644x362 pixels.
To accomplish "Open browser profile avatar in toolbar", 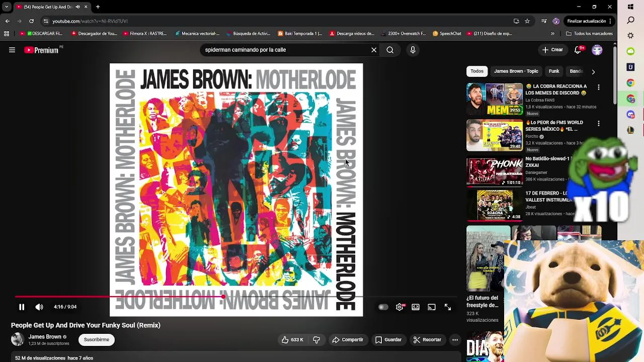I will point(556,21).
